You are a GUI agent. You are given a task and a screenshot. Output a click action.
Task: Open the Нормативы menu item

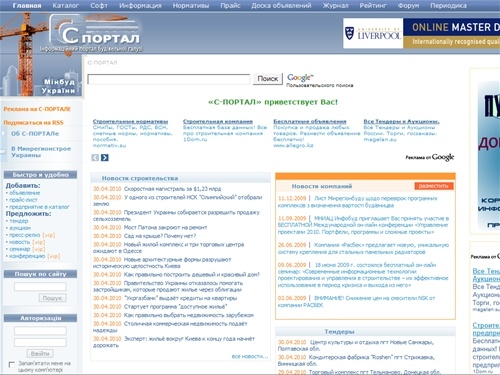(191, 6)
